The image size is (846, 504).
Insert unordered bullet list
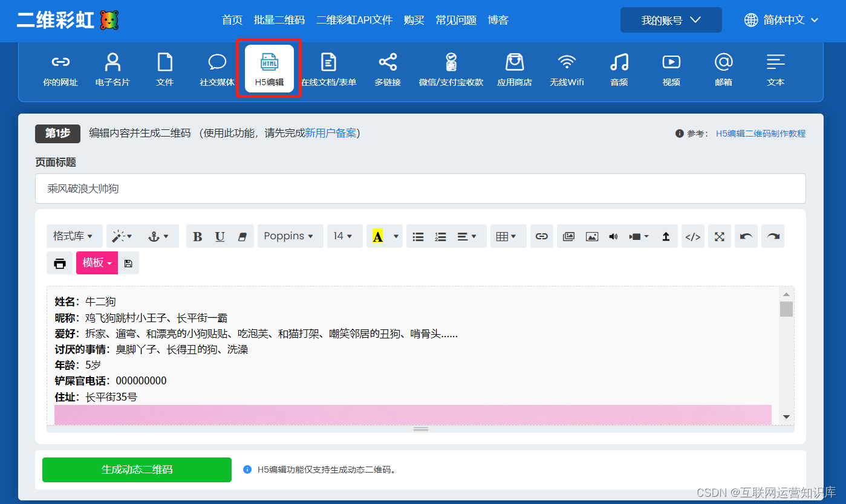(418, 236)
